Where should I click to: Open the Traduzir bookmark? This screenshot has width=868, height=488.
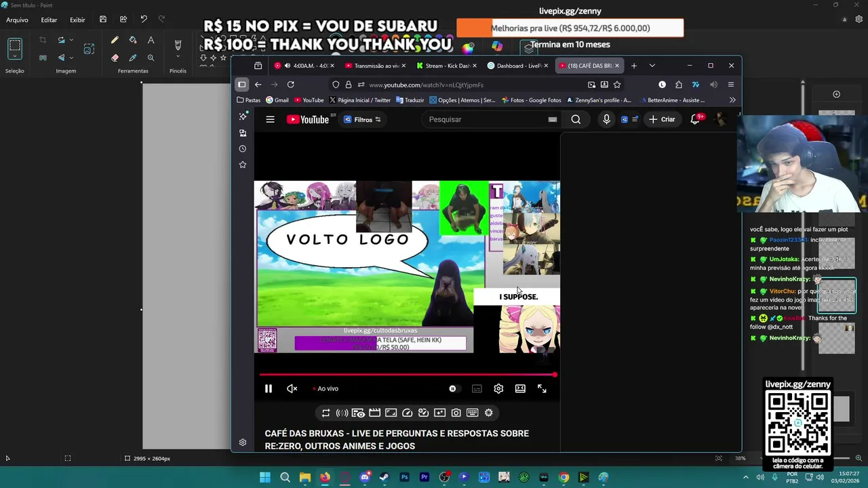pyautogui.click(x=410, y=100)
